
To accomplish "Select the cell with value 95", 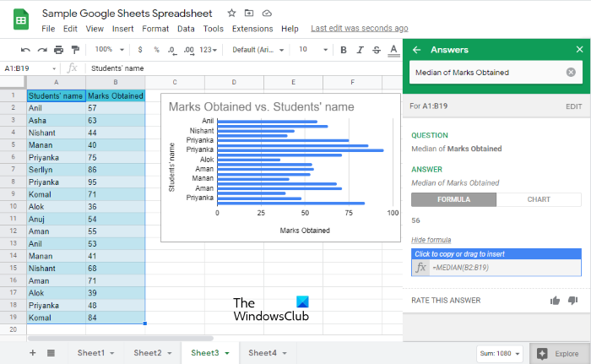I will point(116,182).
